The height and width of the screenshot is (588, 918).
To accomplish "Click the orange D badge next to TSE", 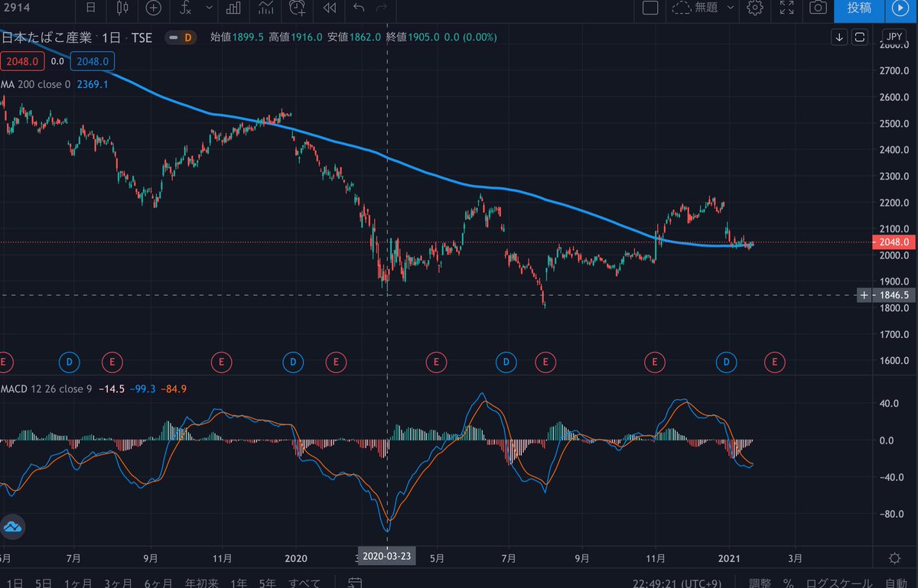I will tap(188, 37).
